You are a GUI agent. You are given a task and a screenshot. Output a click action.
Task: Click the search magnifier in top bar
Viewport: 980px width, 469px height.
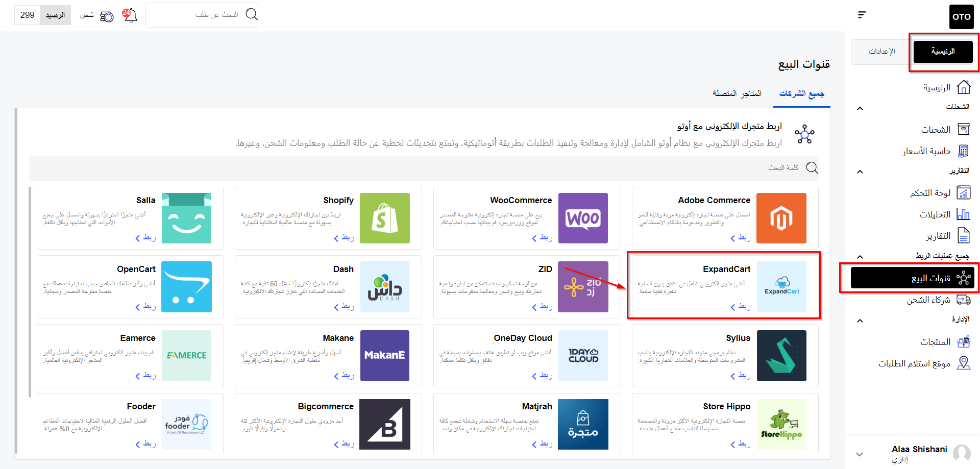coord(251,14)
